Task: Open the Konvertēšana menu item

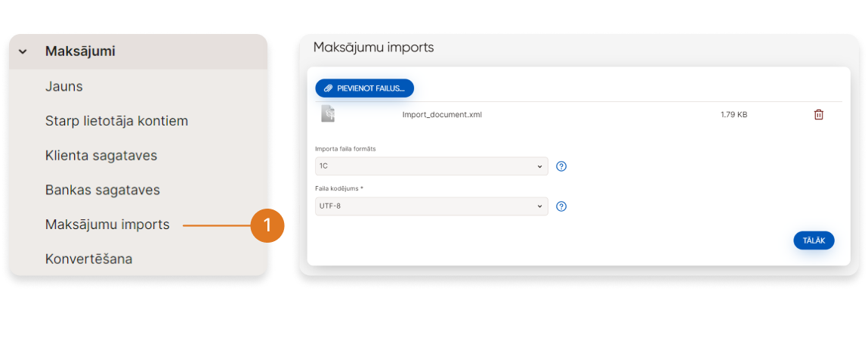Action: pos(88,259)
